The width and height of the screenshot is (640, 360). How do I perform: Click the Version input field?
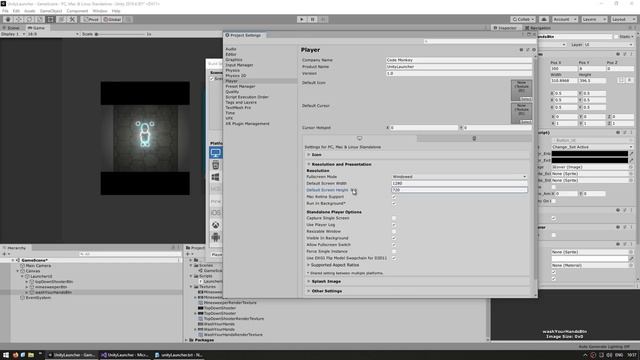pos(459,73)
